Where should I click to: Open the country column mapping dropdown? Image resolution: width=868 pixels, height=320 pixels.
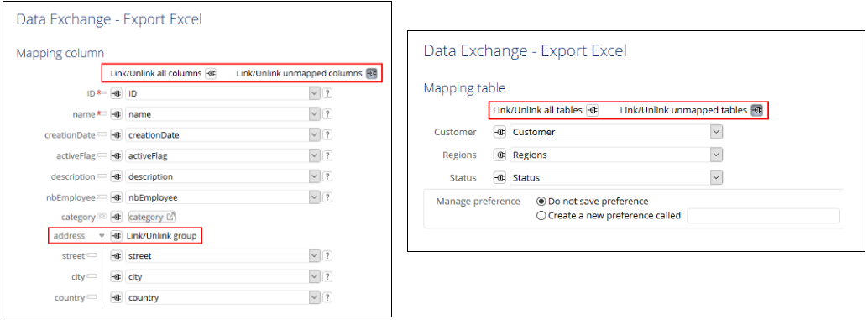click(x=315, y=298)
